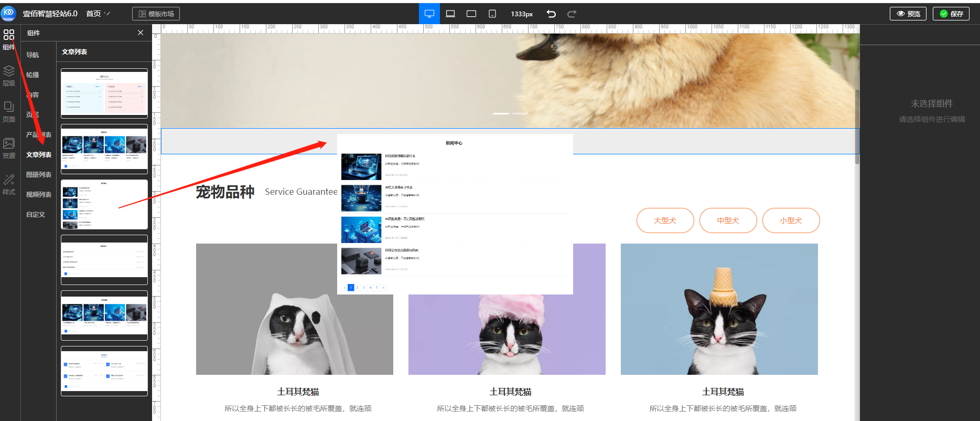Click the gray-background cat image card
This screenshot has height=421, width=980.
coord(295,309)
